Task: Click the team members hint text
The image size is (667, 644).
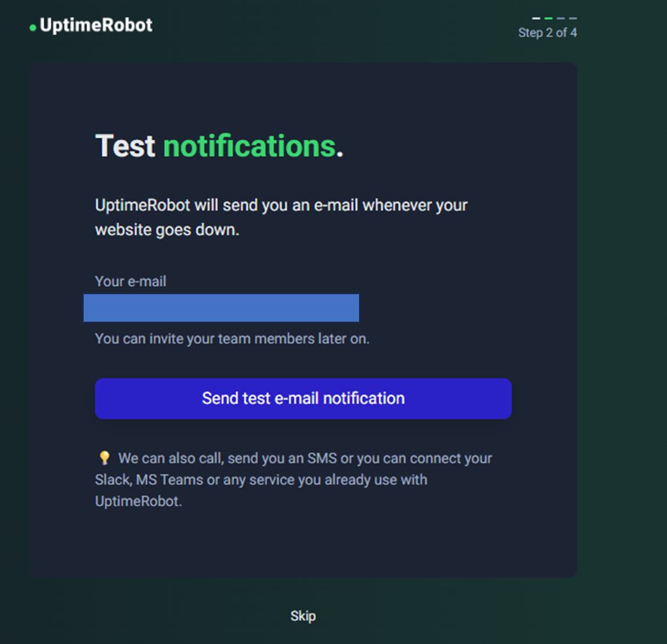Action: 232,339
